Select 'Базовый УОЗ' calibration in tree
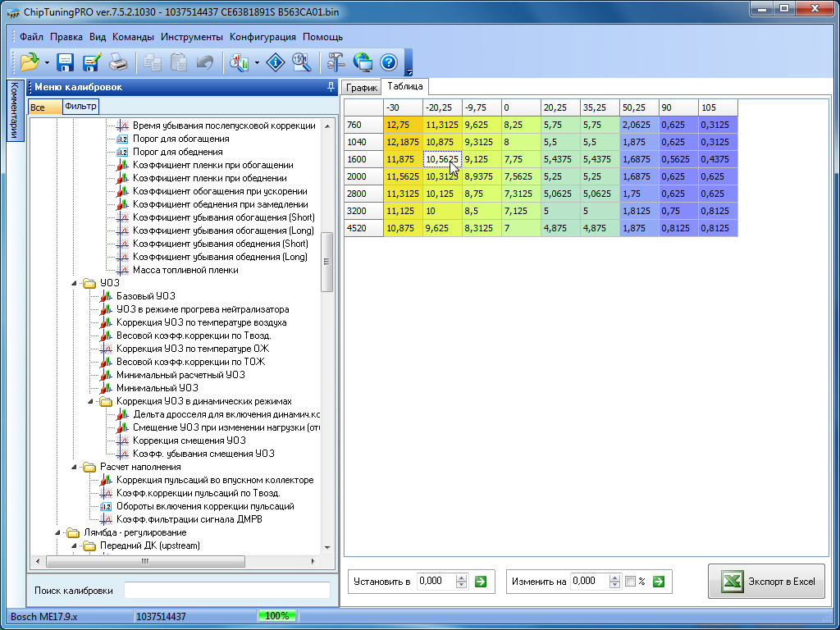 (x=146, y=296)
